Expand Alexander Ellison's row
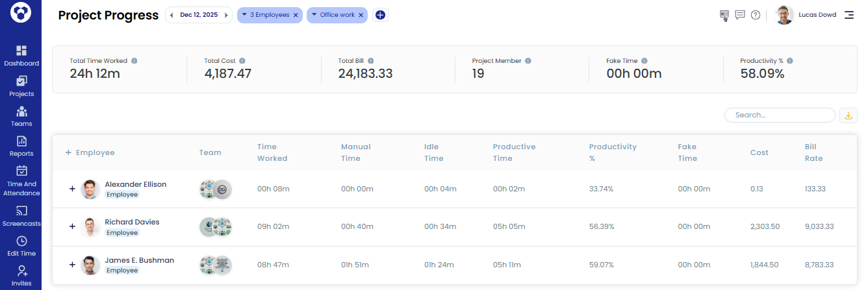The height and width of the screenshot is (290, 868). (x=72, y=189)
